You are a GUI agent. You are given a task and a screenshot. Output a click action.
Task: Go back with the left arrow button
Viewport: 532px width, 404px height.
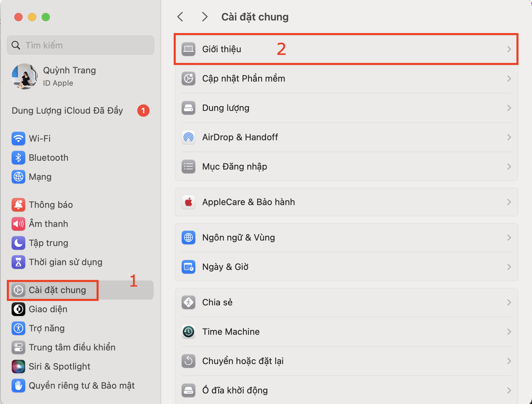180,17
